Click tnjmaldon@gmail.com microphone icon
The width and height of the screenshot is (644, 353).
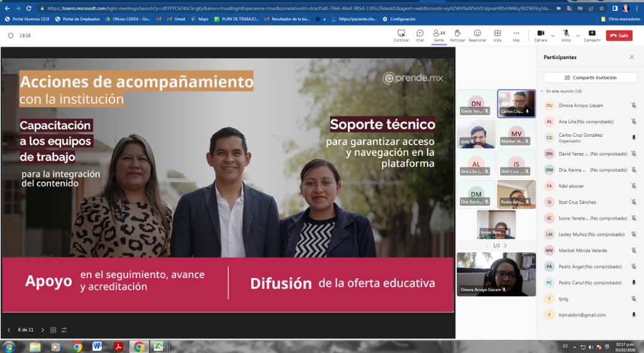pyautogui.click(x=634, y=315)
